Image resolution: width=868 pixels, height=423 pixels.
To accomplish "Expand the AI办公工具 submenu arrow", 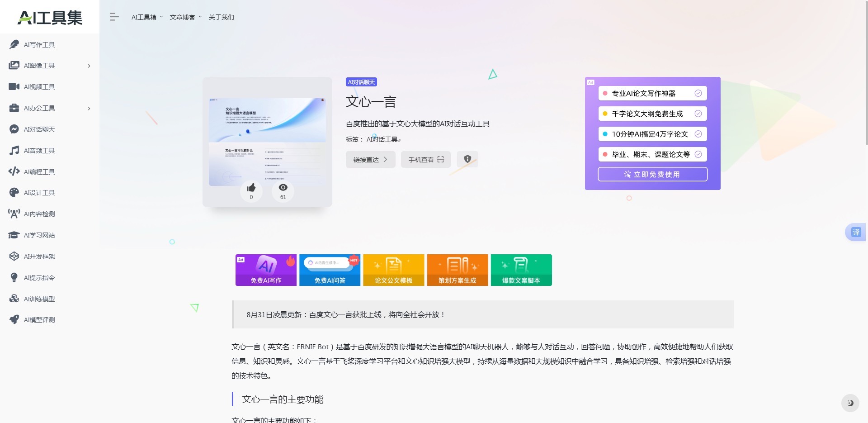I will click(x=89, y=109).
